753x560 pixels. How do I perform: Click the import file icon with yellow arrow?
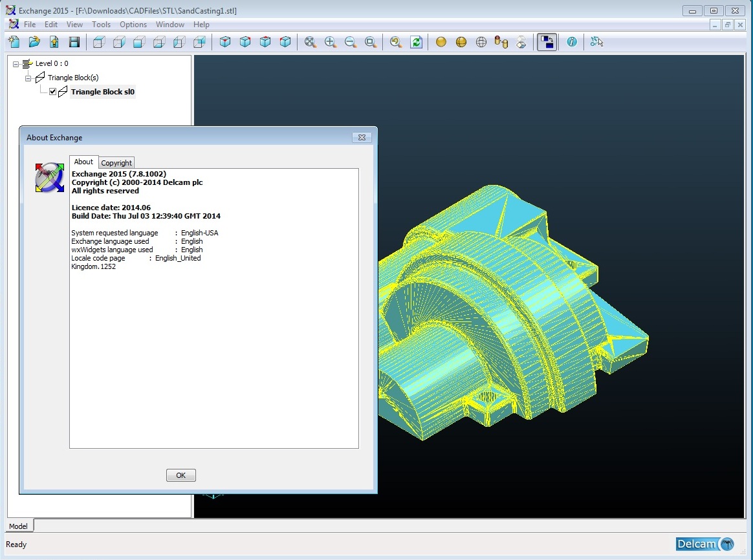click(x=54, y=42)
